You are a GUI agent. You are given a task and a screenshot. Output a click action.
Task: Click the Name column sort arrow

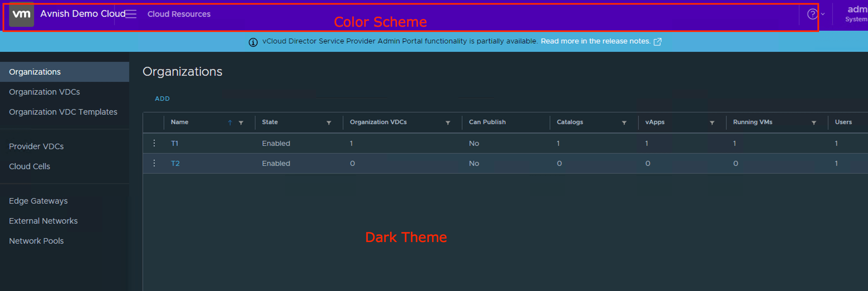[x=230, y=123]
